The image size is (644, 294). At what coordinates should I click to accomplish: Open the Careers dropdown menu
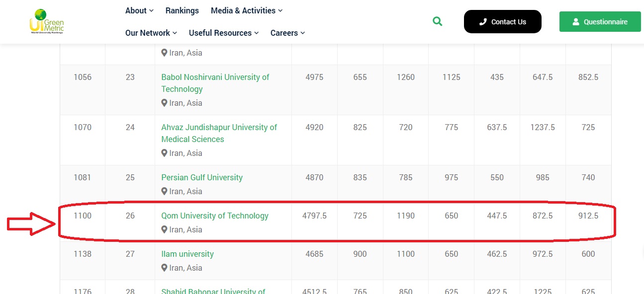point(287,33)
